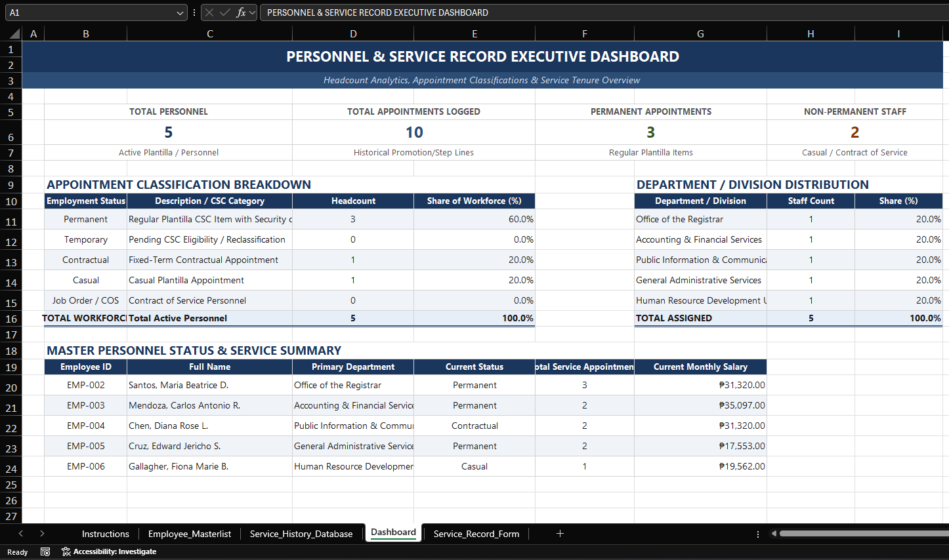Click the 'Current Monthly Salary' column header cell
Screen dimensions: 949x560
(x=700, y=367)
